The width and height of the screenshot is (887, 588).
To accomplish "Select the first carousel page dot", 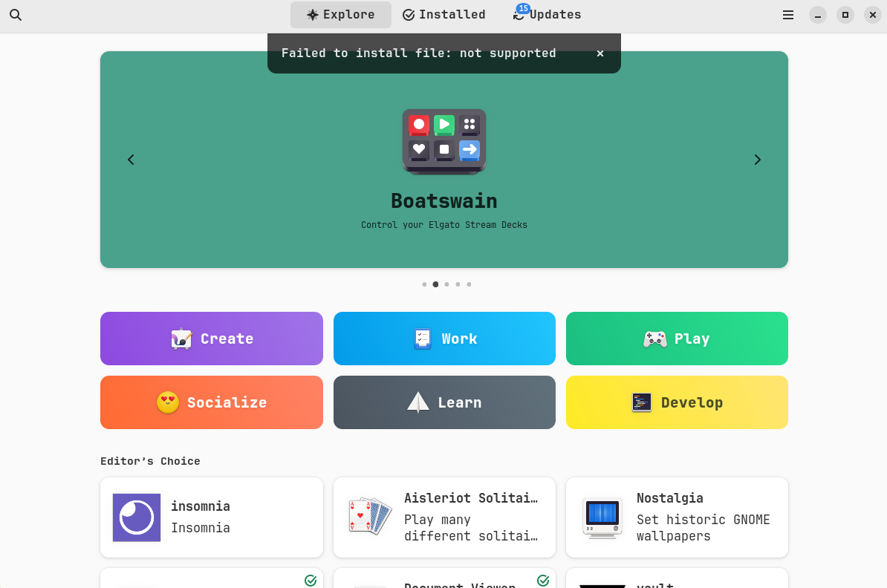I will tap(424, 284).
